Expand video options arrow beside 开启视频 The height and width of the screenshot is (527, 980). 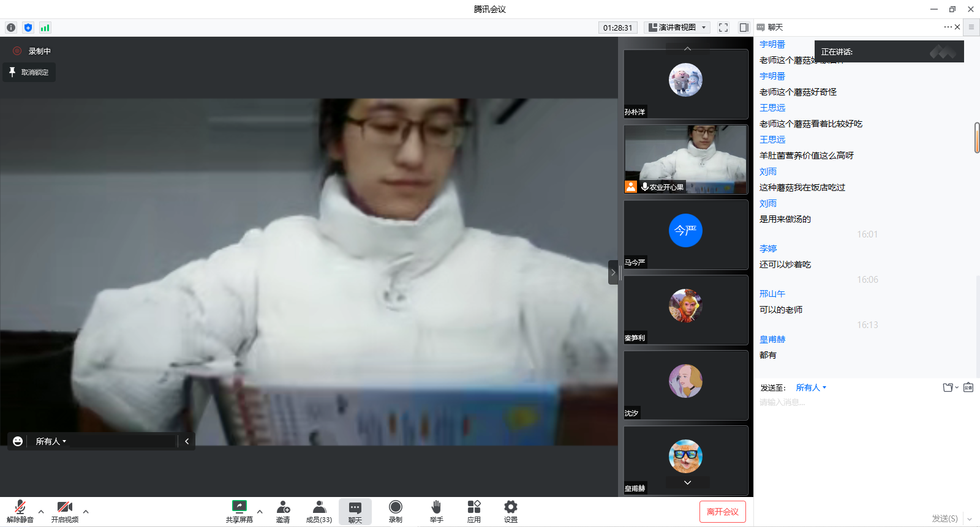coord(86,511)
